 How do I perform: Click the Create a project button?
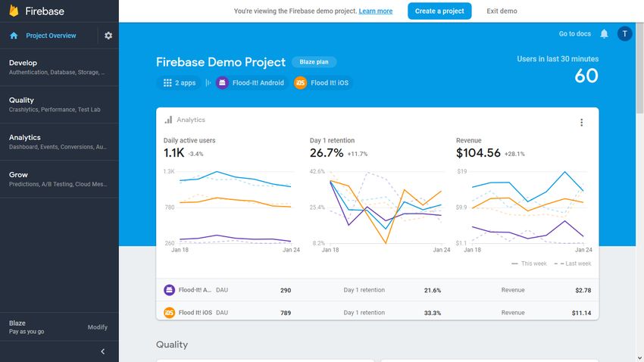[439, 11]
